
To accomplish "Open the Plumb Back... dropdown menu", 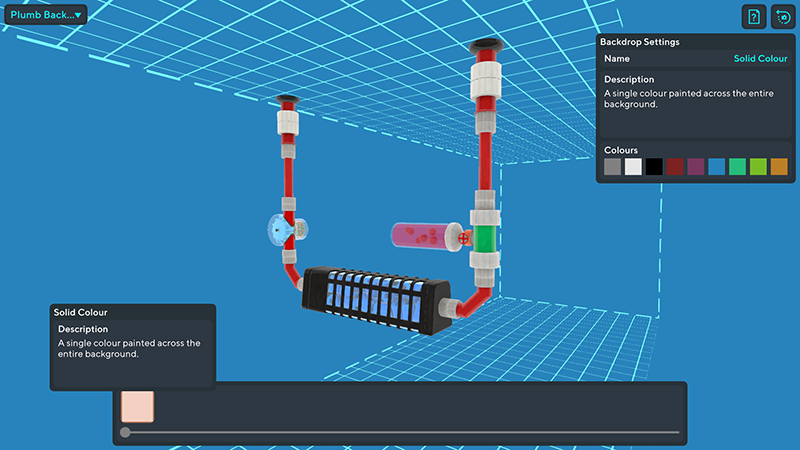I will pyautogui.click(x=45, y=15).
